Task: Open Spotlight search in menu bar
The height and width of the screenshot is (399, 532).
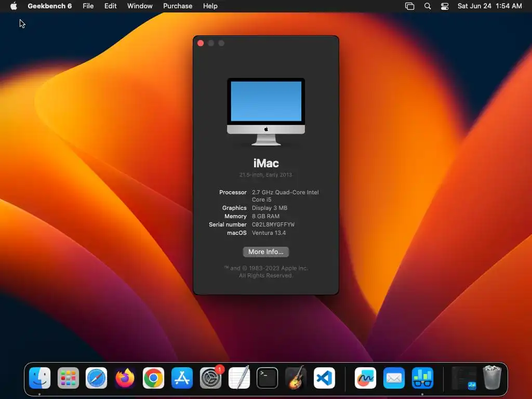Action: point(428,6)
